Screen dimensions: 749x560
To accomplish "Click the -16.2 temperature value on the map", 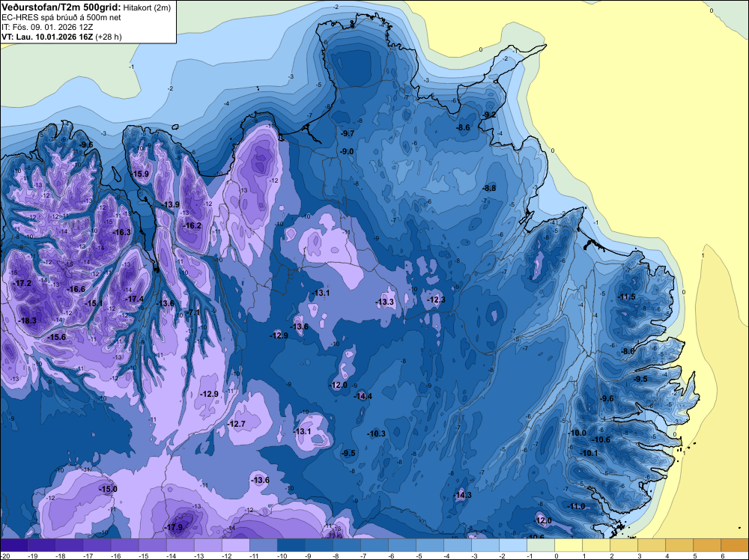I will click(x=192, y=225).
